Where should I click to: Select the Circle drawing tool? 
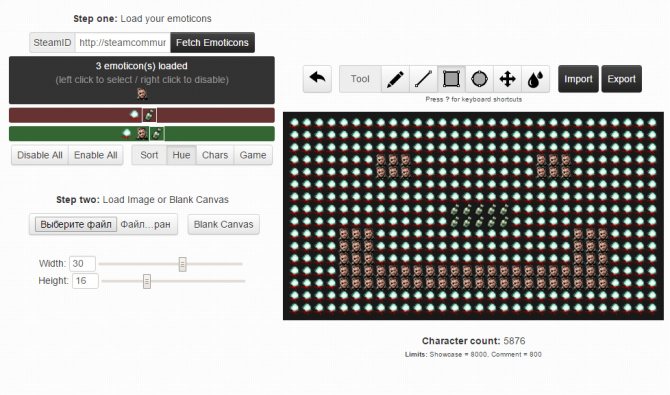point(479,79)
